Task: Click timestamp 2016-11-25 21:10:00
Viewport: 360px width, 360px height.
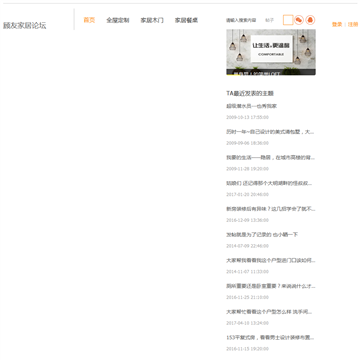Action: pyautogui.click(x=247, y=297)
